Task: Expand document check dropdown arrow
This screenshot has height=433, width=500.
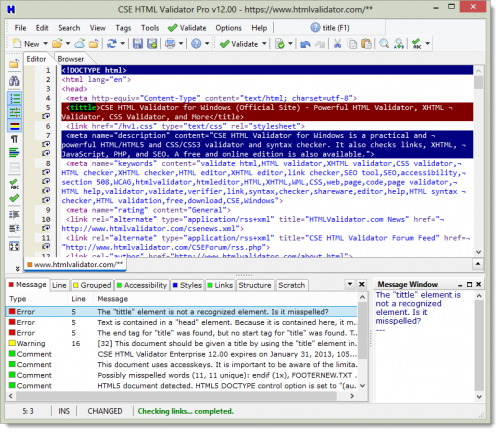Action: 290,44
